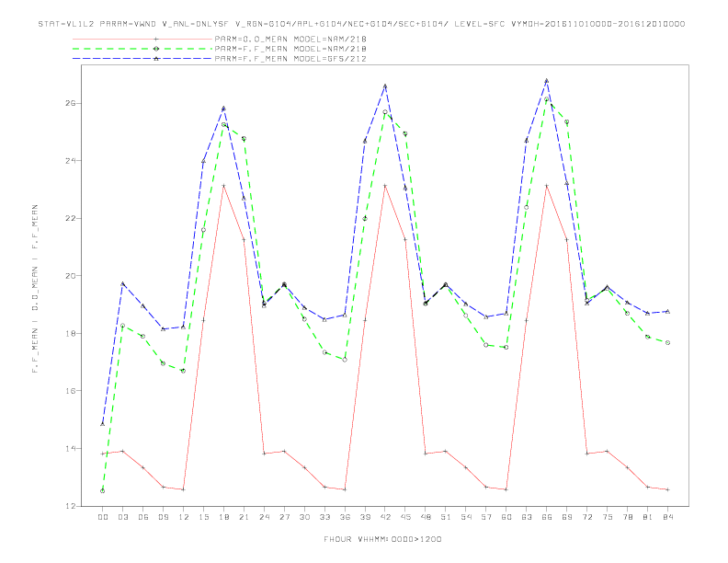Click x-axis forecast hour label 15
The width and height of the screenshot is (728, 563).
[203, 517]
